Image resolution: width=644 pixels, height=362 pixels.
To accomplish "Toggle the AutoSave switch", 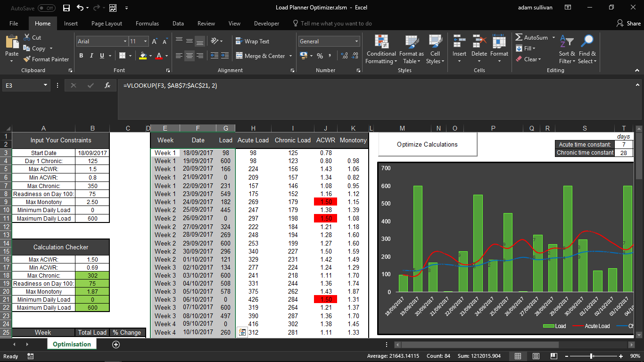I will pos(46,8).
